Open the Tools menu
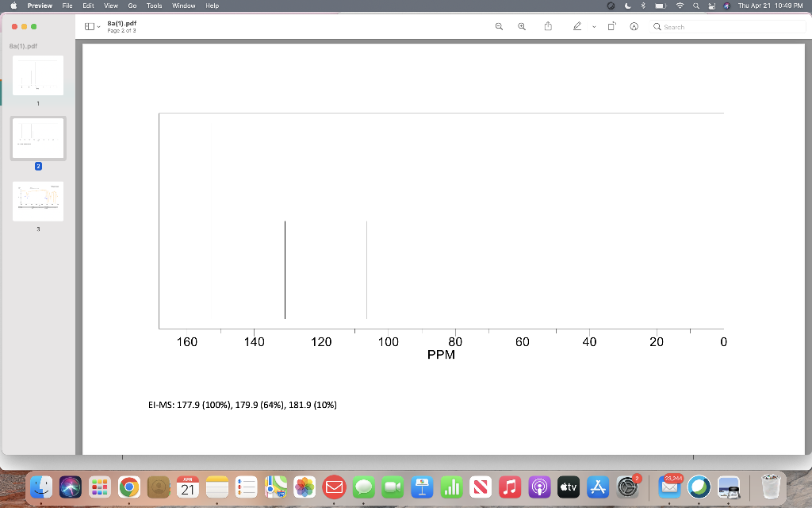 [154, 6]
